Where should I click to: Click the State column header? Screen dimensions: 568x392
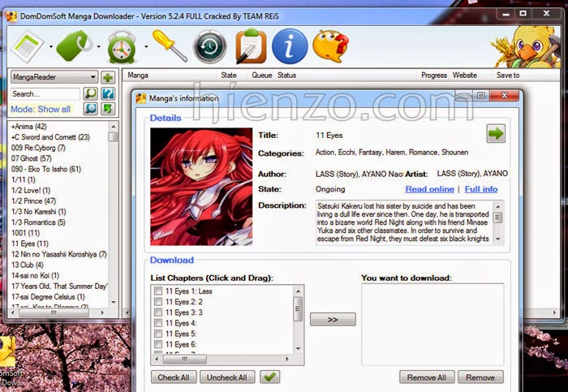[229, 75]
